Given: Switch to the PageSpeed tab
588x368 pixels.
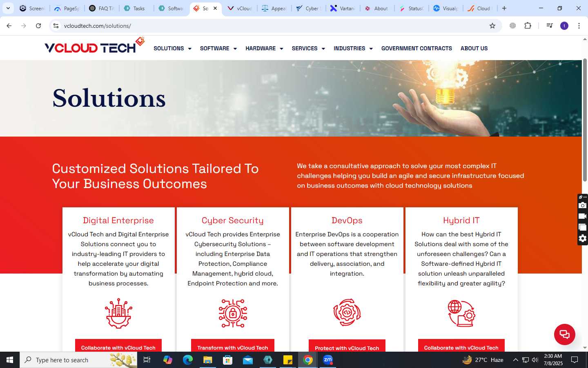Looking at the screenshot, I should click(67, 8).
